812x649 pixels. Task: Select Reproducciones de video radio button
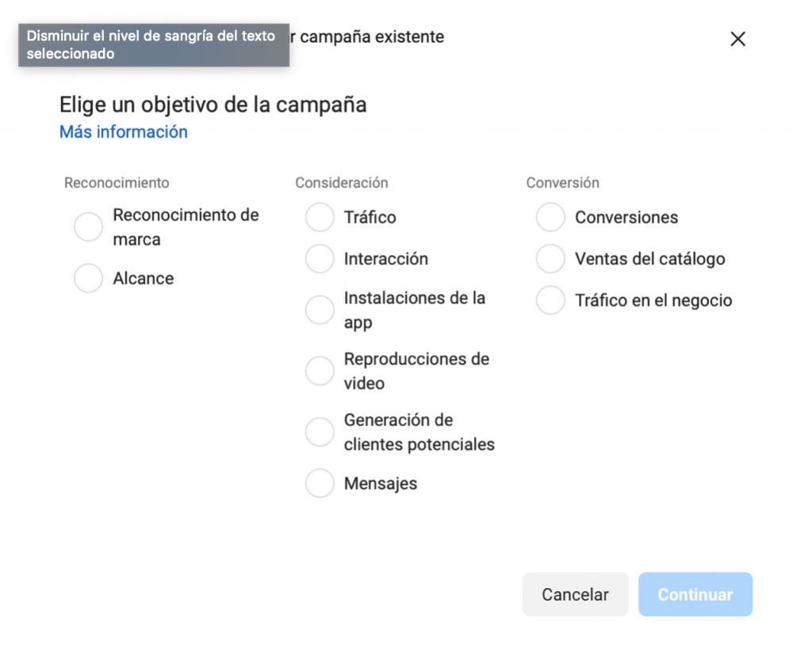[320, 371]
